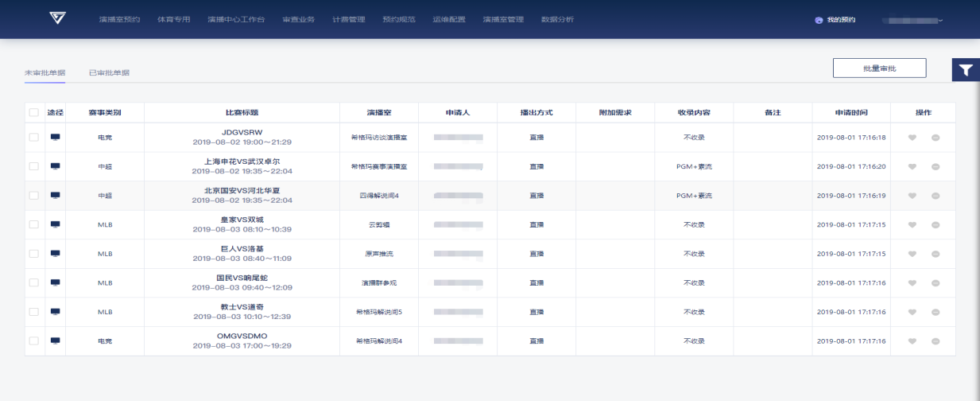Click the monitor icon in 上海申花VS武汉卓尔 row
The height and width of the screenshot is (401, 980).
55,166
